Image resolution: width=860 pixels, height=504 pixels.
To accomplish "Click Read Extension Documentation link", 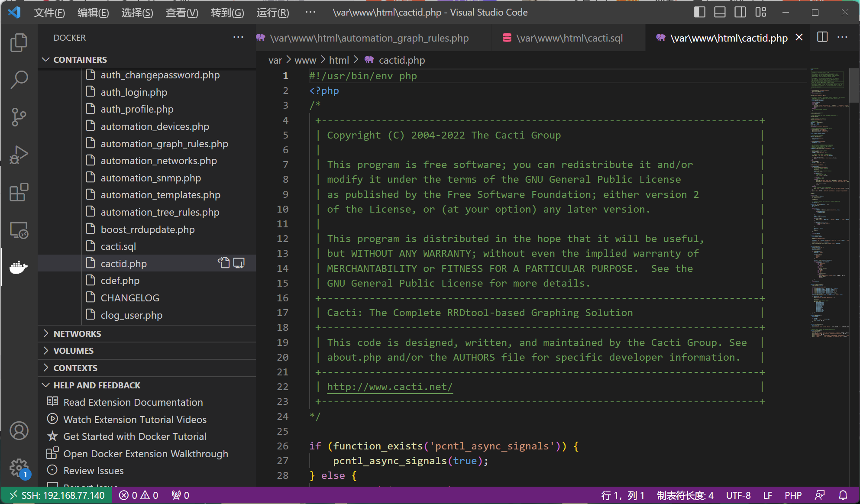I will click(133, 402).
